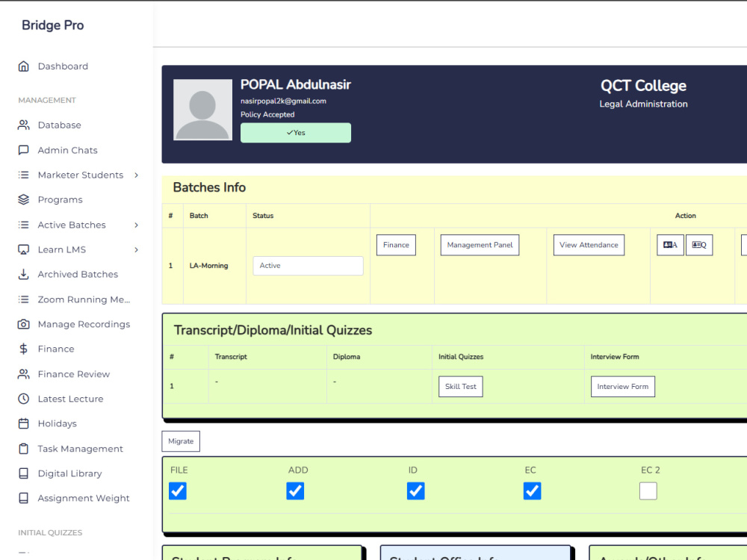Click the Digital Library book icon
The height and width of the screenshot is (560, 747).
(23, 473)
